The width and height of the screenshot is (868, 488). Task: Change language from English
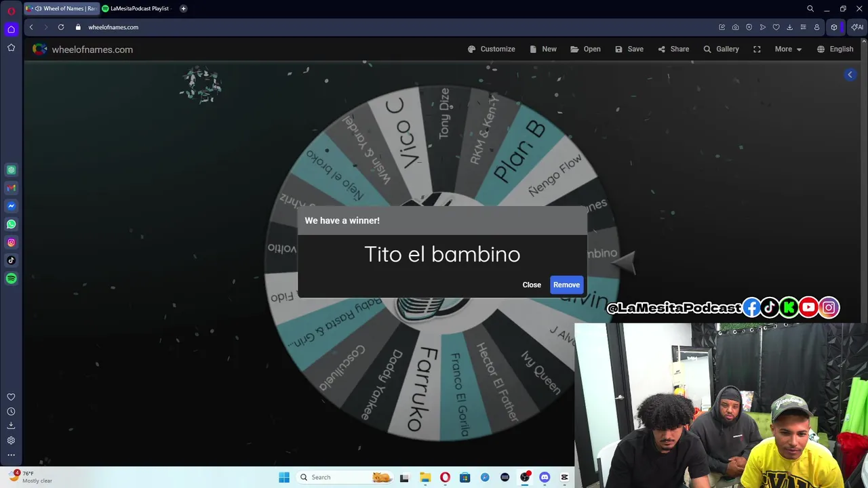click(835, 49)
